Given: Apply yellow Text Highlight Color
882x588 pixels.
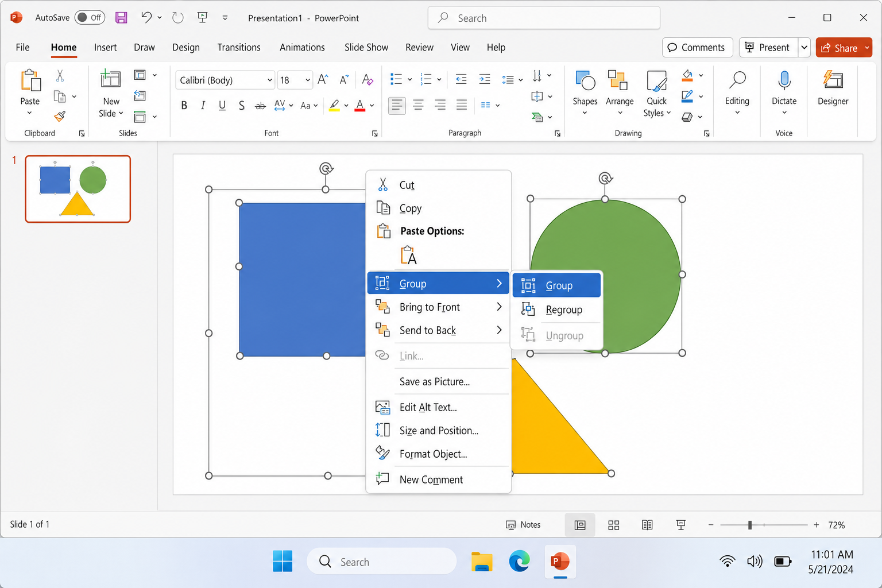Looking at the screenshot, I should [334, 106].
